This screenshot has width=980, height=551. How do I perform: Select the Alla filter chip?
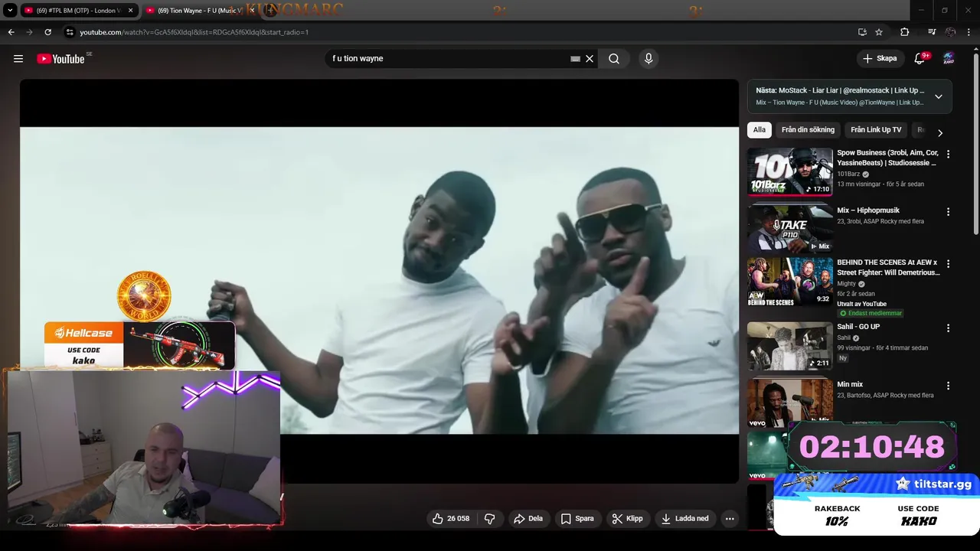point(759,130)
